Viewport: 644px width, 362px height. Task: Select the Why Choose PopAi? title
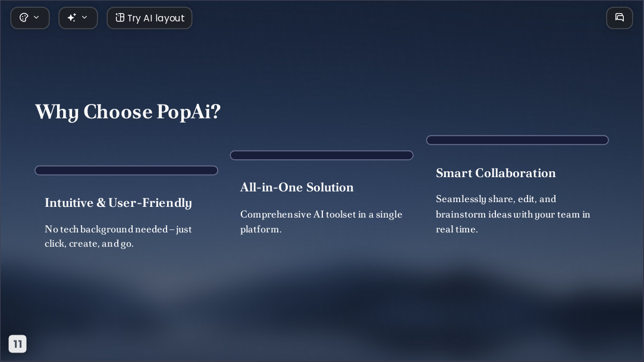point(128,112)
